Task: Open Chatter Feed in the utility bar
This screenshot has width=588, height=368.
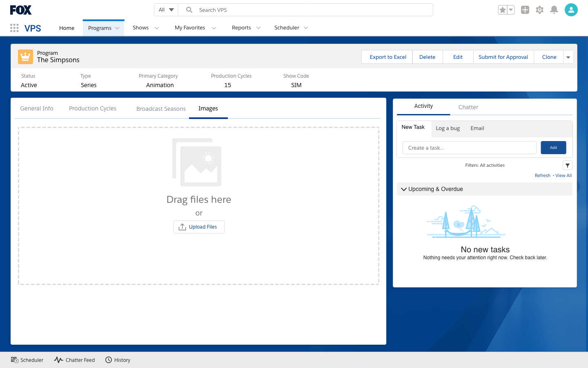Action: tap(74, 360)
